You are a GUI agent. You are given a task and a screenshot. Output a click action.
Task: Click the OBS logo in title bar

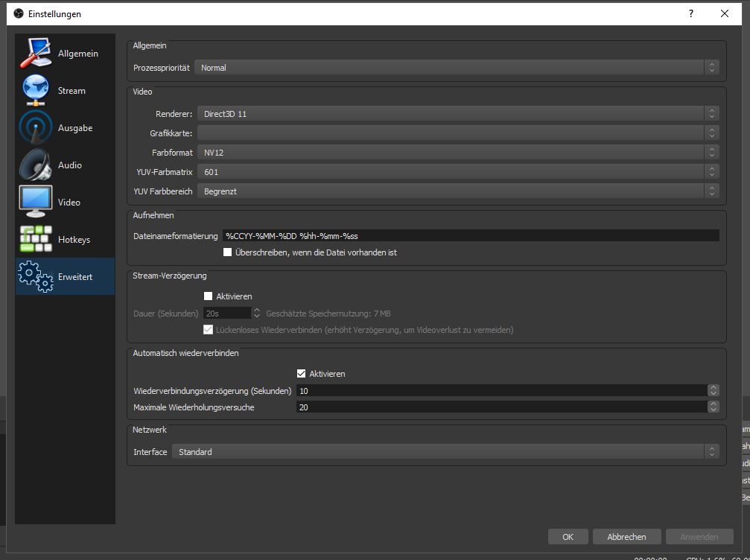[x=19, y=13]
